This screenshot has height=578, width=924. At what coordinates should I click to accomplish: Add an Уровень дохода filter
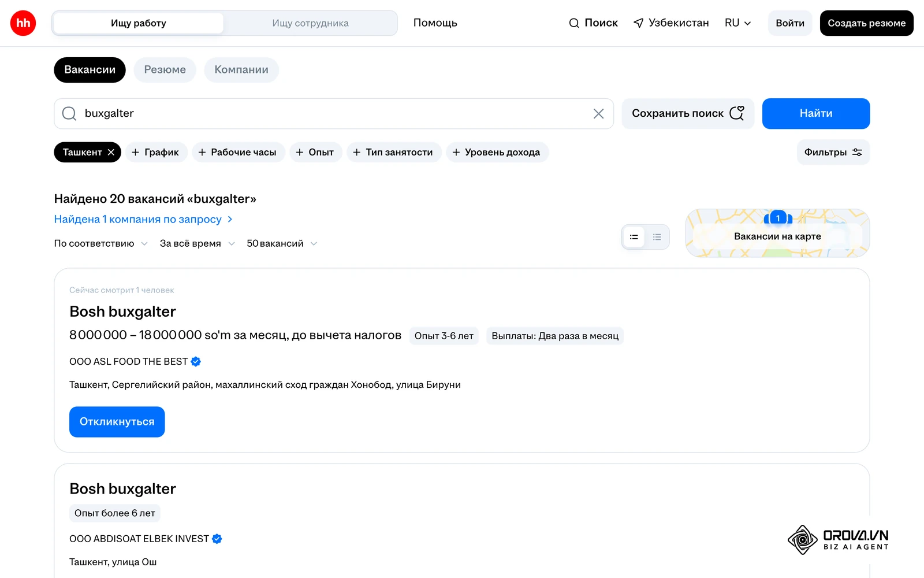pyautogui.click(x=497, y=152)
